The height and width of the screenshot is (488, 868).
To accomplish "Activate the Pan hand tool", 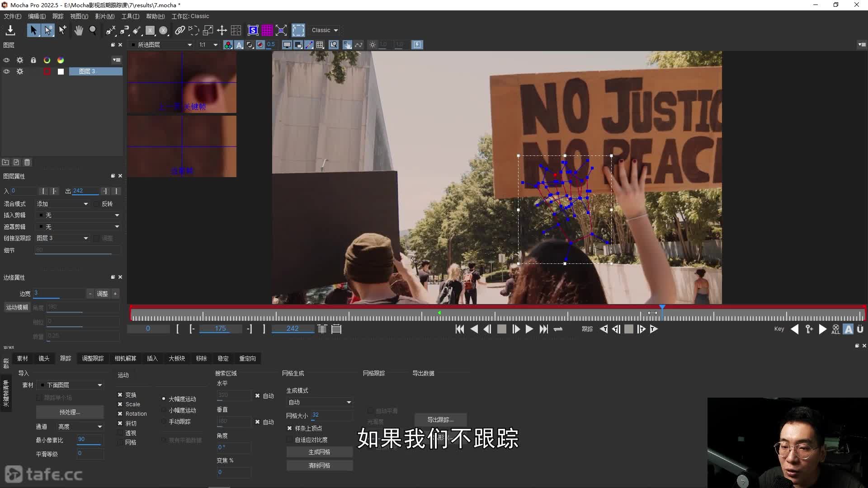I will point(79,30).
